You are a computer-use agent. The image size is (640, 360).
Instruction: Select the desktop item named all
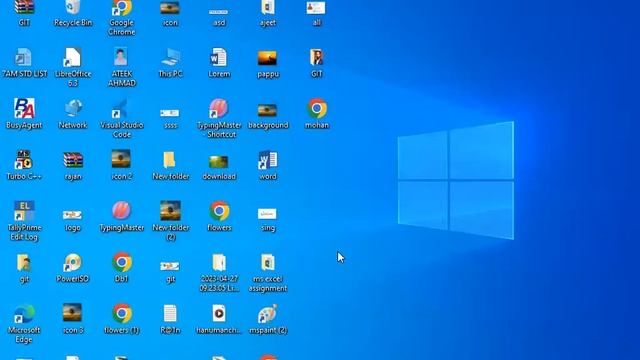point(316,13)
